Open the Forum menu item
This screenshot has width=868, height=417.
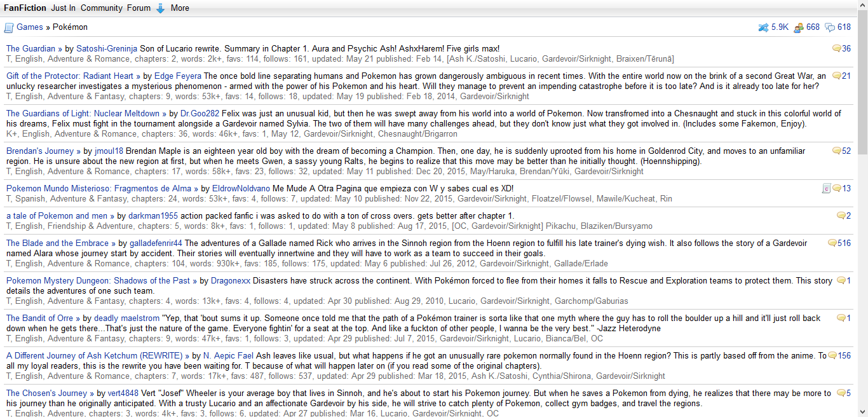[x=139, y=8]
